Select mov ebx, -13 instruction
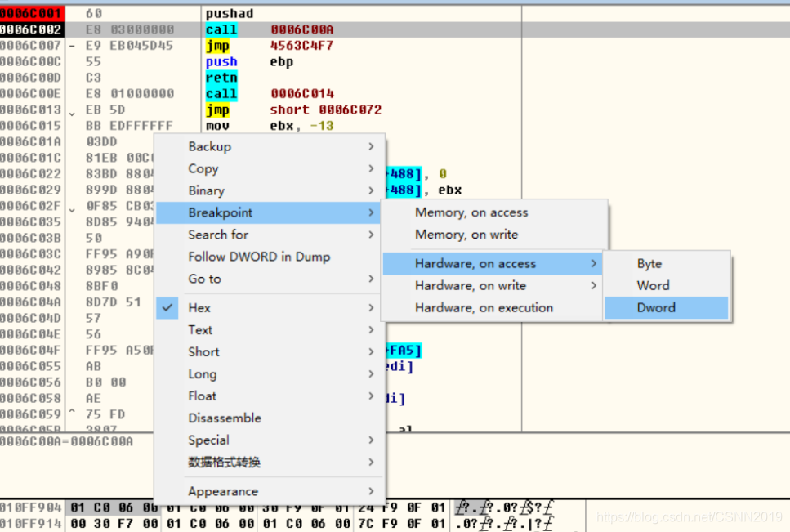Viewport: 790px width, 532px height. point(270,126)
